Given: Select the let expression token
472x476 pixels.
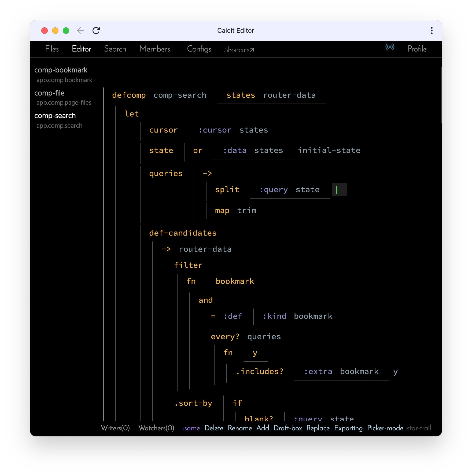Looking at the screenshot, I should [132, 114].
